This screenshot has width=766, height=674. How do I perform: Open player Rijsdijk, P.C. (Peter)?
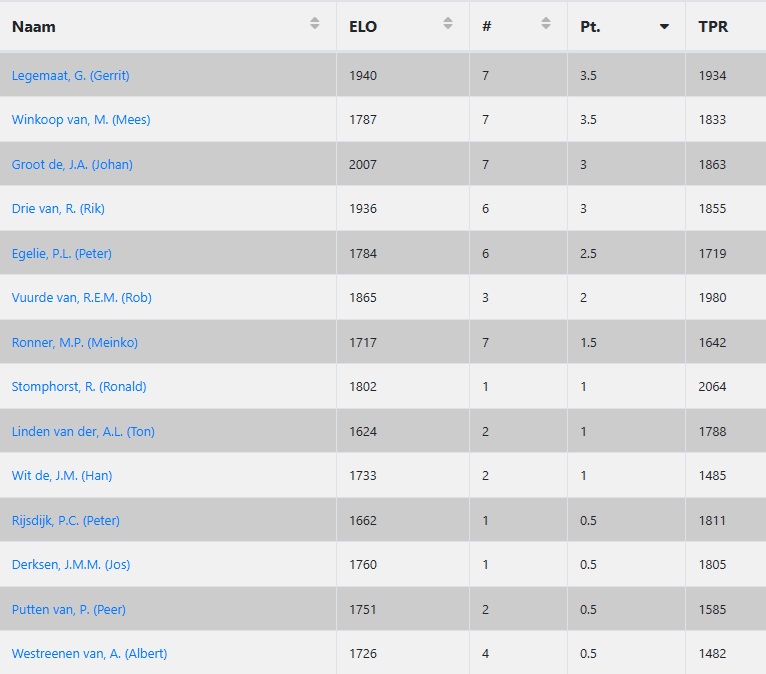[x=66, y=520]
